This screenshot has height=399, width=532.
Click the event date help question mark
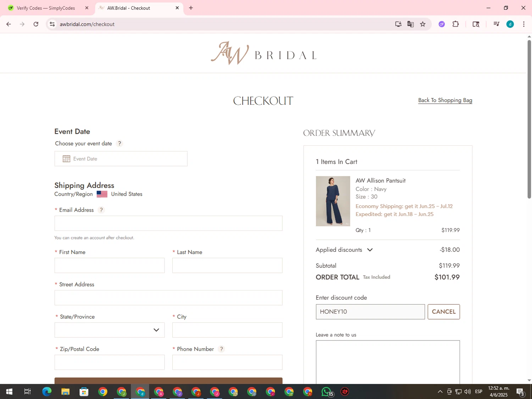[x=120, y=143]
